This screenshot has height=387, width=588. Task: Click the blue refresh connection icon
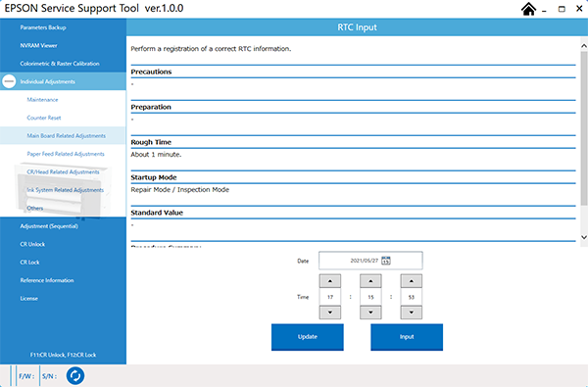(x=75, y=376)
